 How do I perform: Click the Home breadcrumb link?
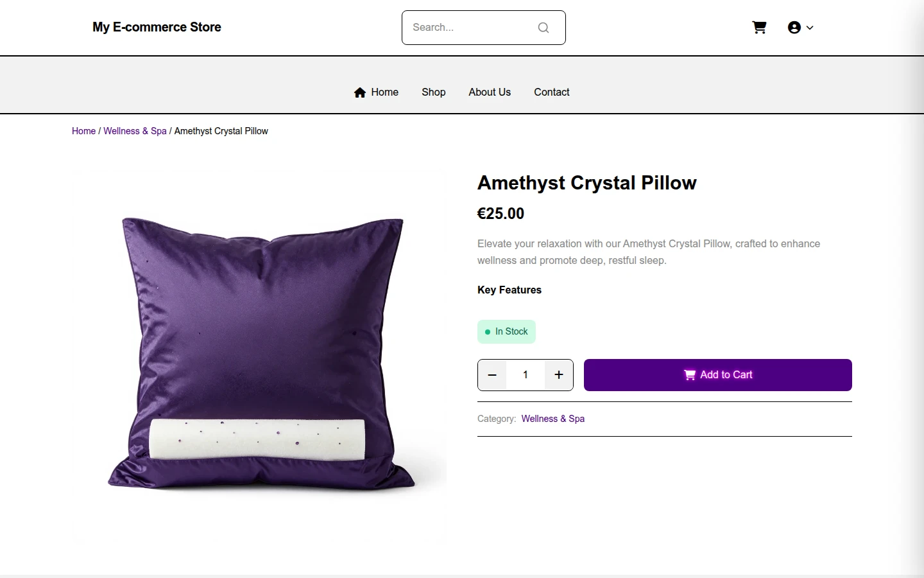point(83,131)
